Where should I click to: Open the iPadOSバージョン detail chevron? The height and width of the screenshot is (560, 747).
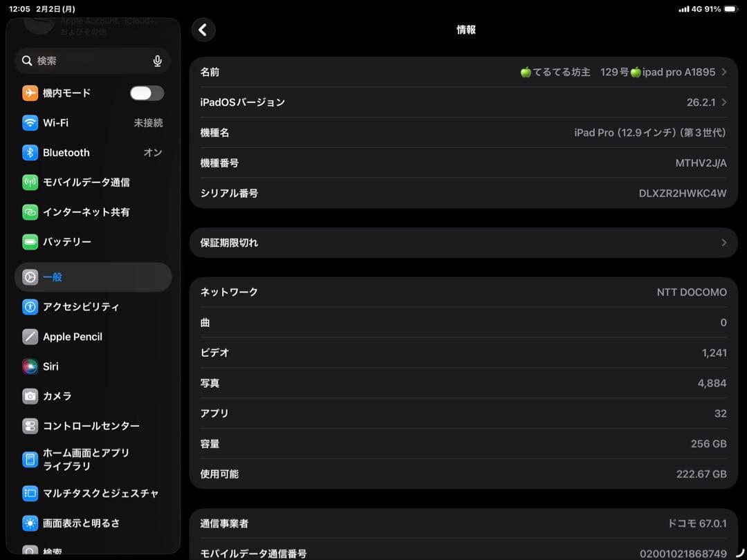(x=723, y=102)
